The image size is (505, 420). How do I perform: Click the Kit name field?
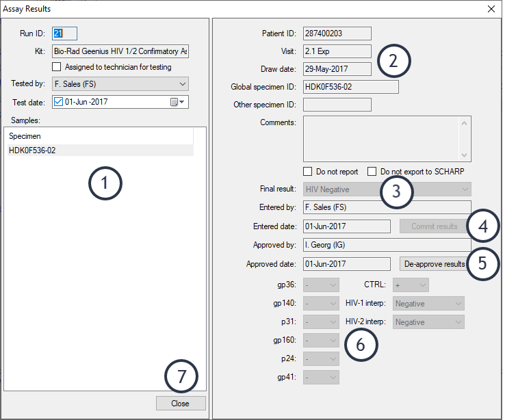(120, 51)
